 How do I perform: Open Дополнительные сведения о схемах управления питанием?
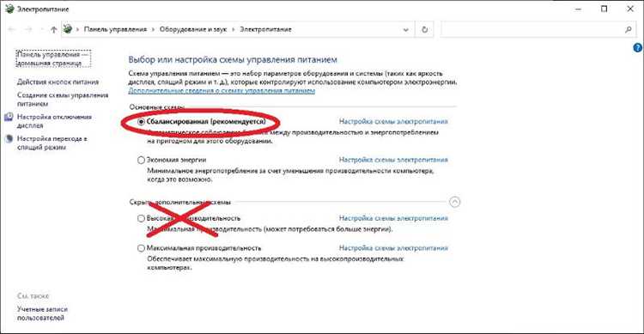point(222,90)
